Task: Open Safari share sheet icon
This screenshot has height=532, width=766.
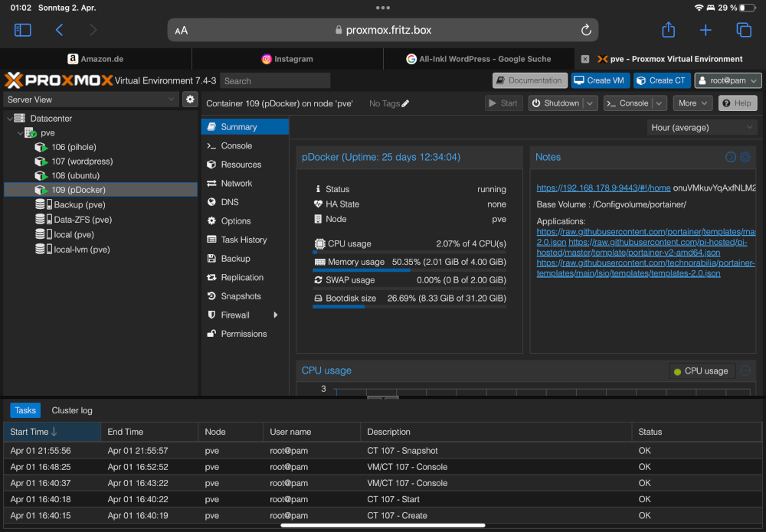Action: coord(668,30)
